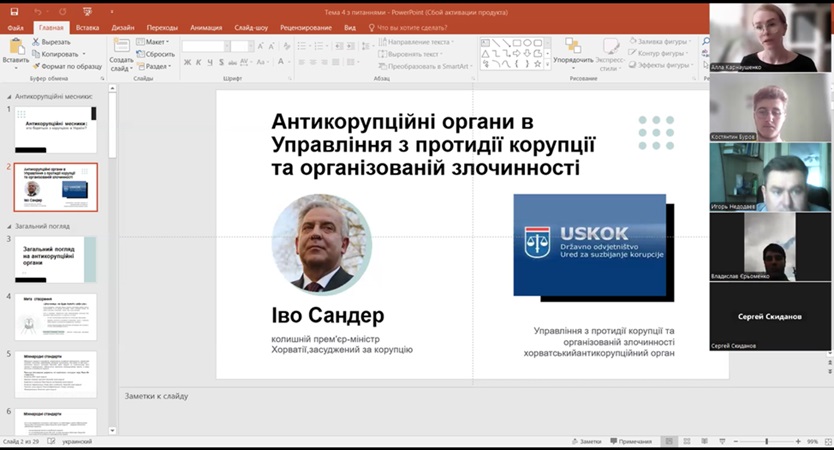Viewport: 834px width, 450px height.
Task: Start slideshow from beginning via quick access icon
Action: pyautogui.click(x=88, y=12)
